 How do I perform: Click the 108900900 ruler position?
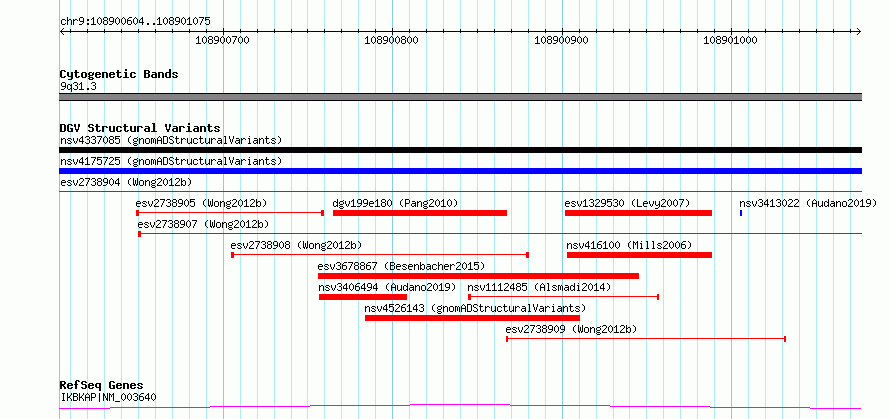[x=561, y=40]
